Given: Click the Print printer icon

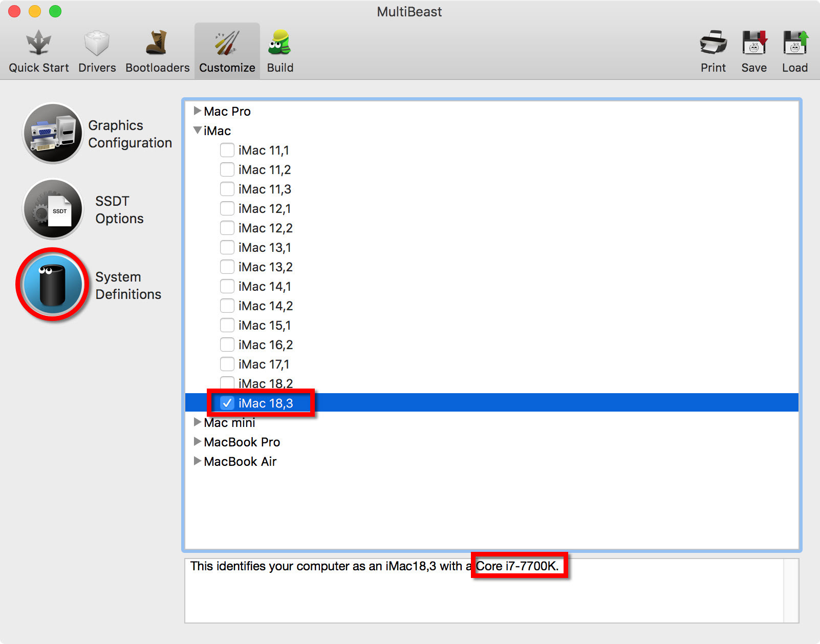Looking at the screenshot, I should [x=713, y=42].
